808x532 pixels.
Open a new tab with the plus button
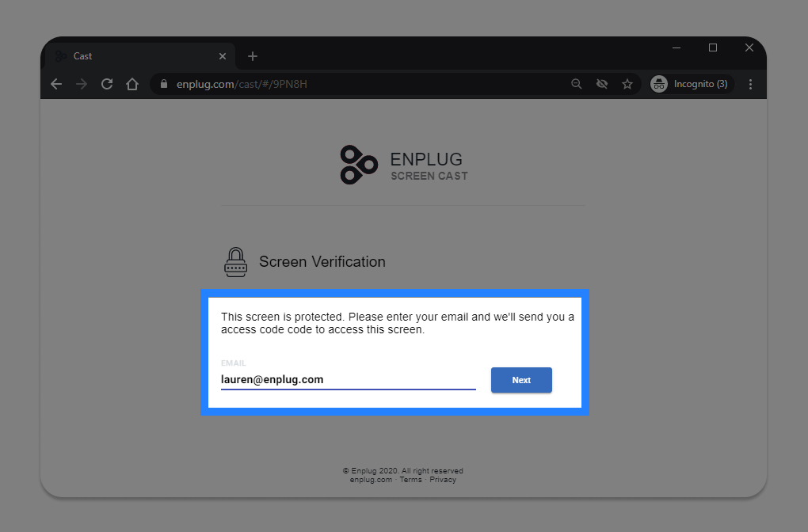pos(253,56)
